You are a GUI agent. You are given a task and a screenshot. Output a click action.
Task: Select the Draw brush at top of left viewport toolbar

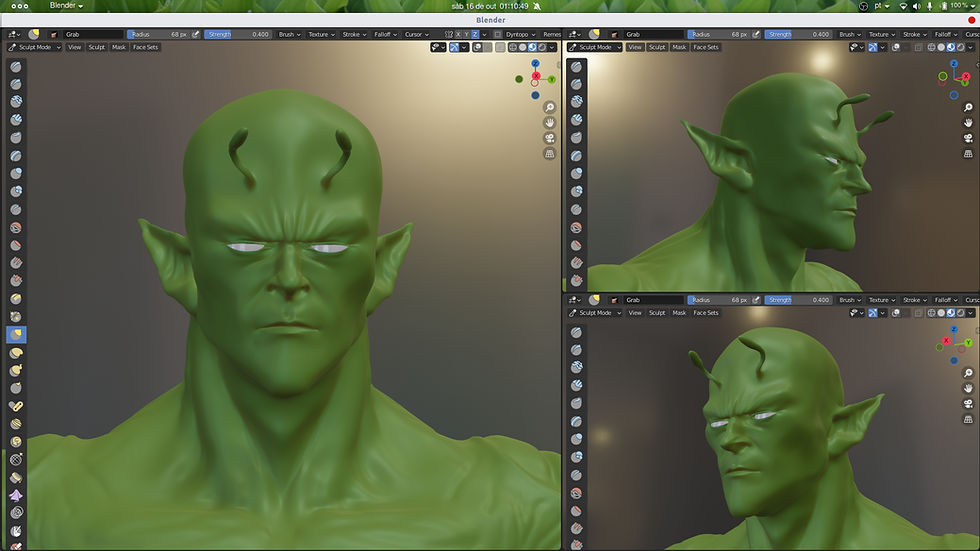[17, 67]
